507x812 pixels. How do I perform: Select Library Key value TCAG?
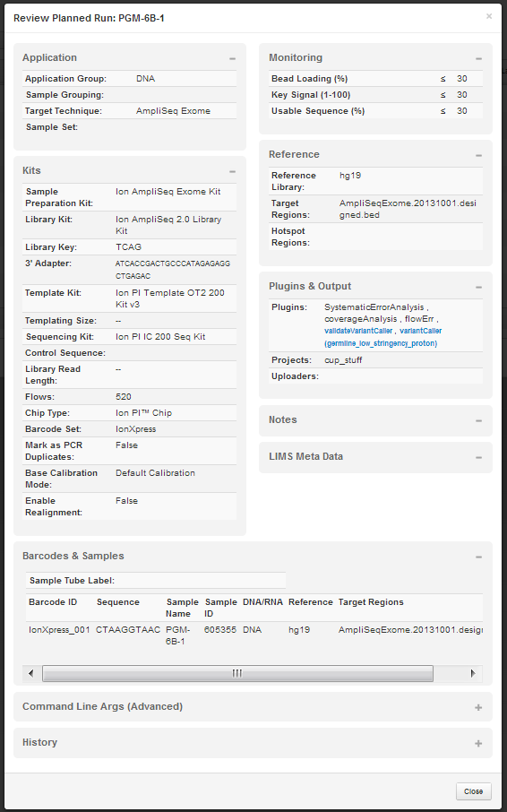pos(127,247)
